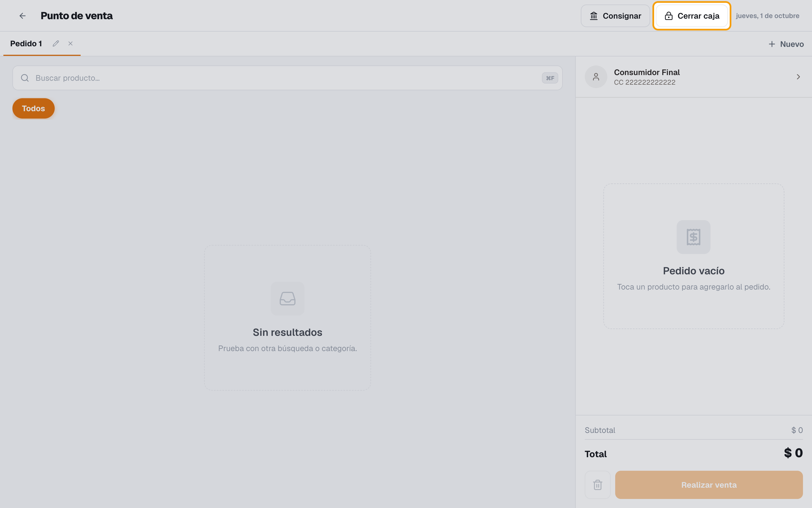
Task: Open the Consumidor Final customer selector
Action: [x=694, y=77]
